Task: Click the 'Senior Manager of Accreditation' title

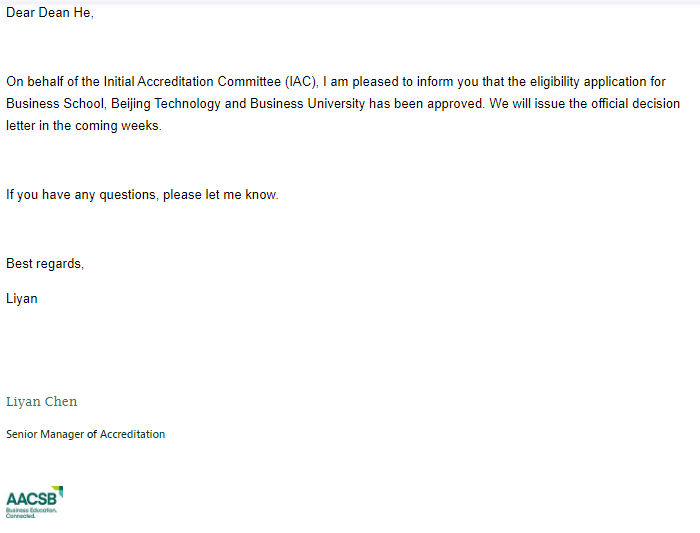Action: 86,434
